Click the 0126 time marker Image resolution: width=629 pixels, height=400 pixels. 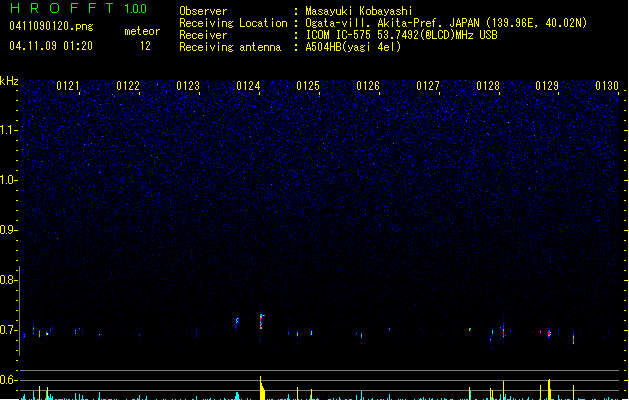(368, 86)
